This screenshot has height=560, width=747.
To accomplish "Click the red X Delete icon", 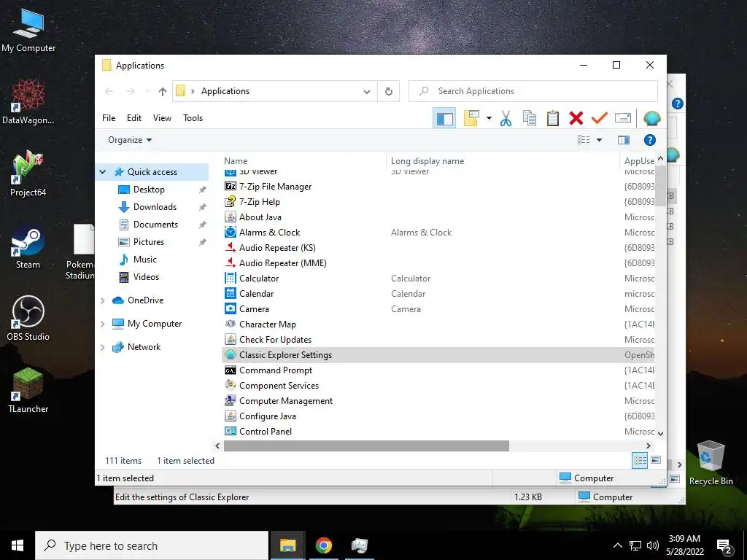I will (x=576, y=118).
